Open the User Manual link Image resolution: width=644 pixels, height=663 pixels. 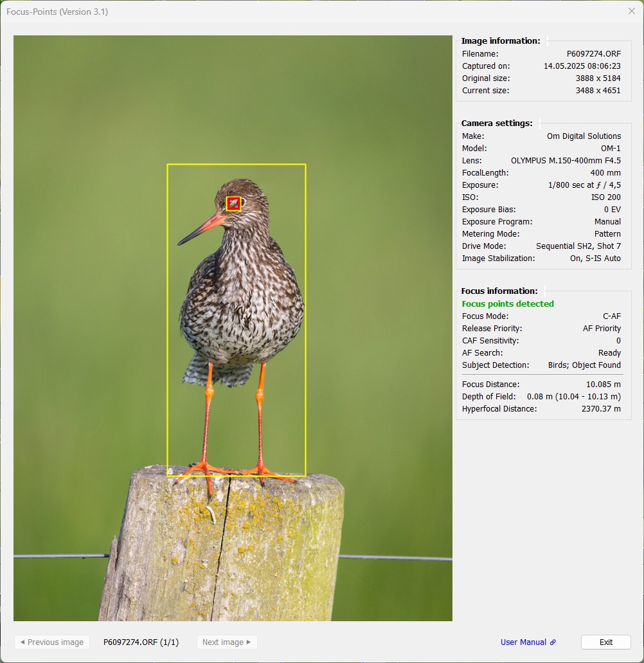[x=523, y=642]
